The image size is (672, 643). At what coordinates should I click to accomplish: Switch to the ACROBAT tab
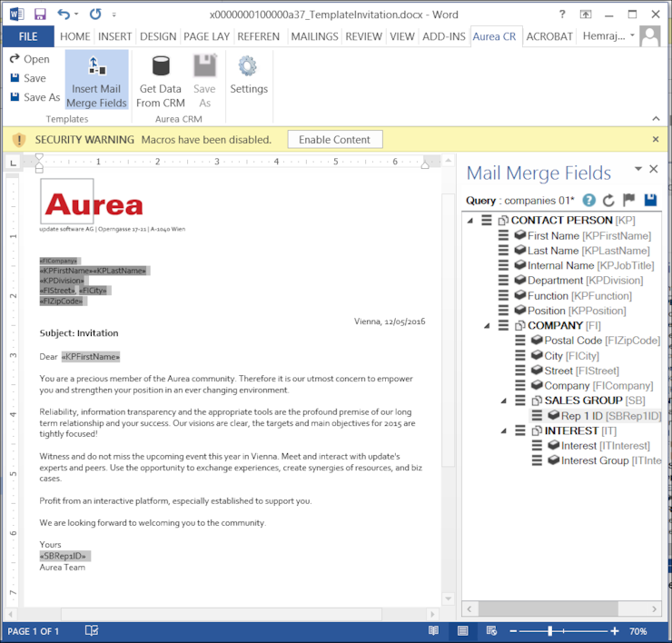549,36
